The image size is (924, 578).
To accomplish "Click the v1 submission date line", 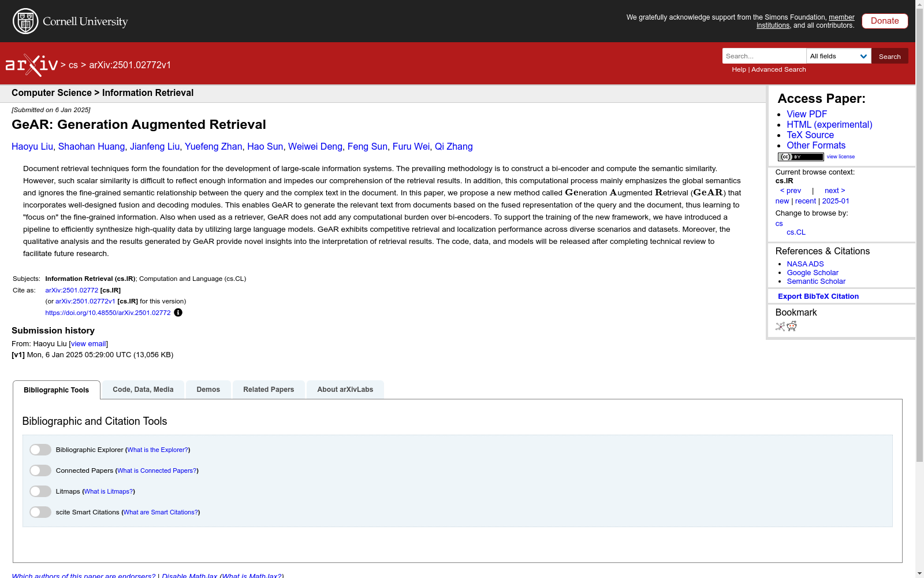I will 92,355.
